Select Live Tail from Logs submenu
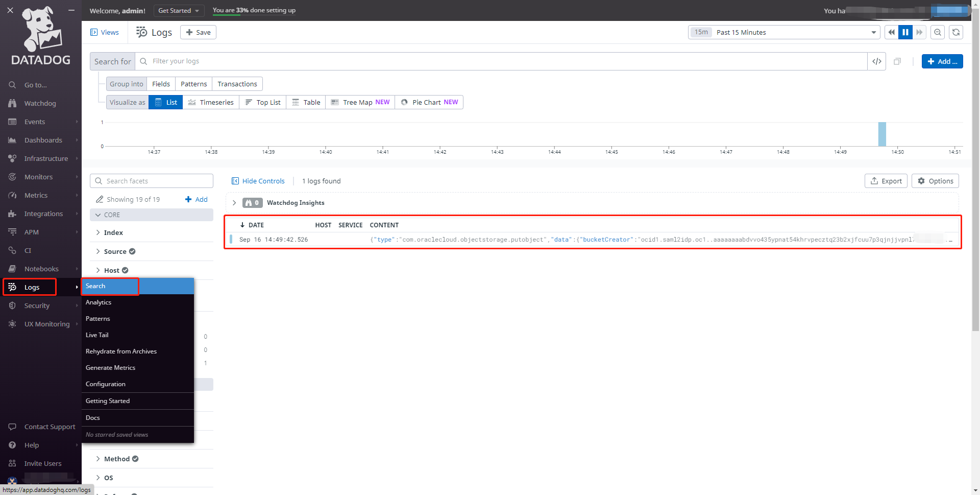 (x=97, y=335)
